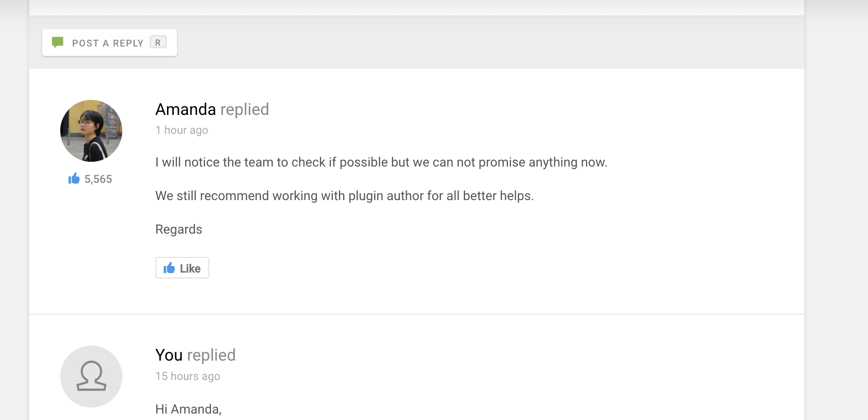Click the '15 hours ago' timestamp
This screenshot has height=420, width=868.
tap(188, 376)
